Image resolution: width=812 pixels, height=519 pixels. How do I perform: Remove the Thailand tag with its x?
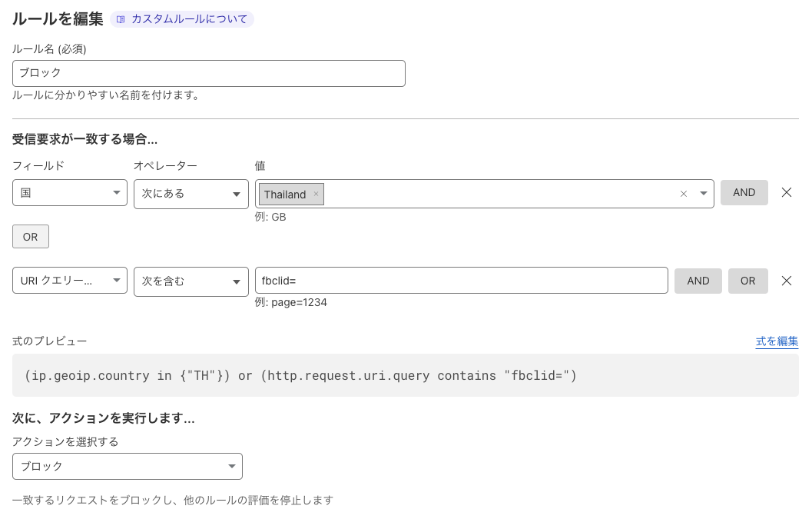click(x=316, y=194)
